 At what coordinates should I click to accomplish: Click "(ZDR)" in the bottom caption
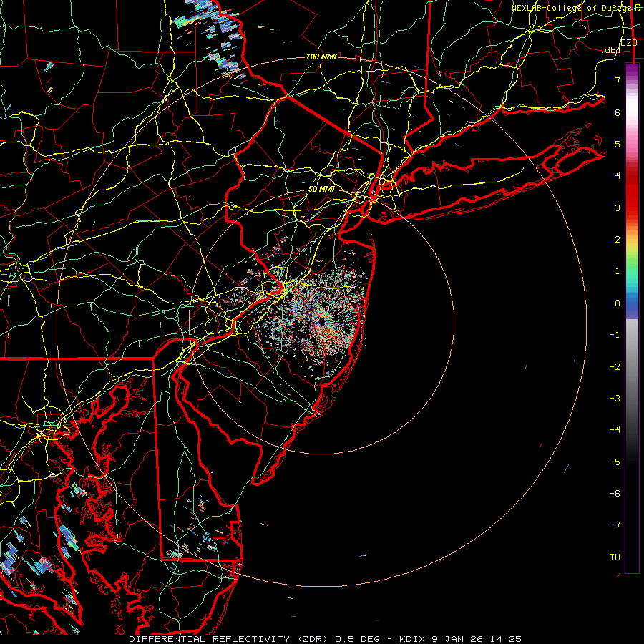coord(313,639)
